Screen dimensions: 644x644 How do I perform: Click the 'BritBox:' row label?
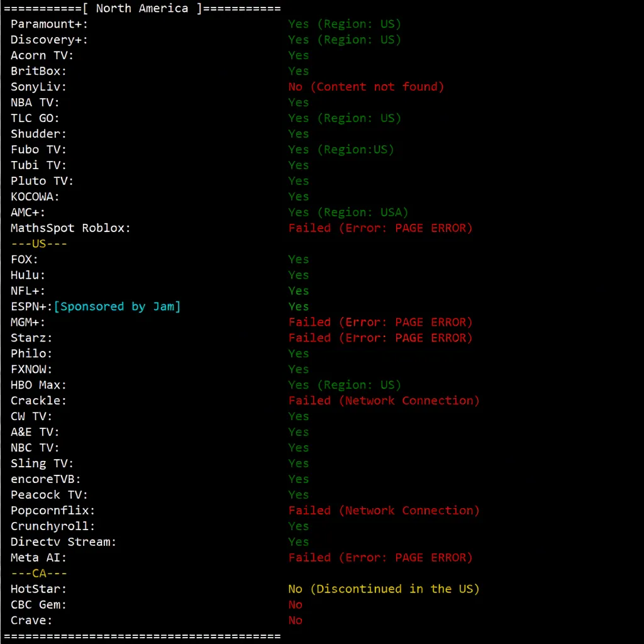(x=38, y=71)
